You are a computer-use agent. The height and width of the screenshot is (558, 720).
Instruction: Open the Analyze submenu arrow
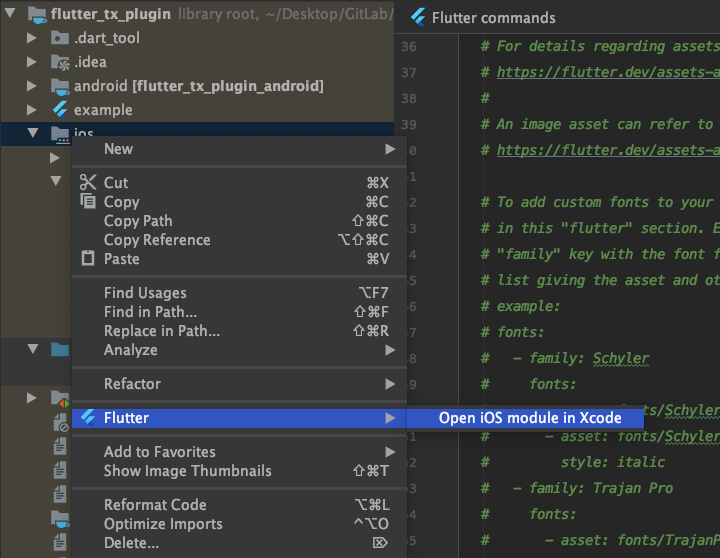[390, 350]
